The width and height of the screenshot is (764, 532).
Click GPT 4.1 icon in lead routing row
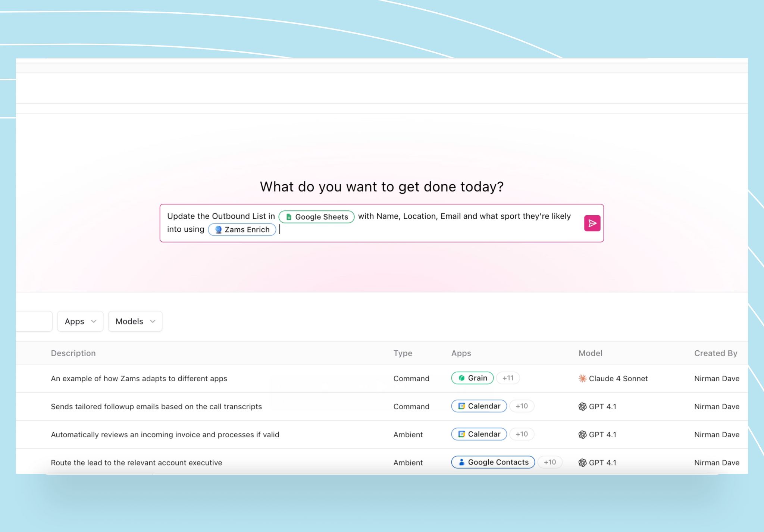[x=582, y=463]
